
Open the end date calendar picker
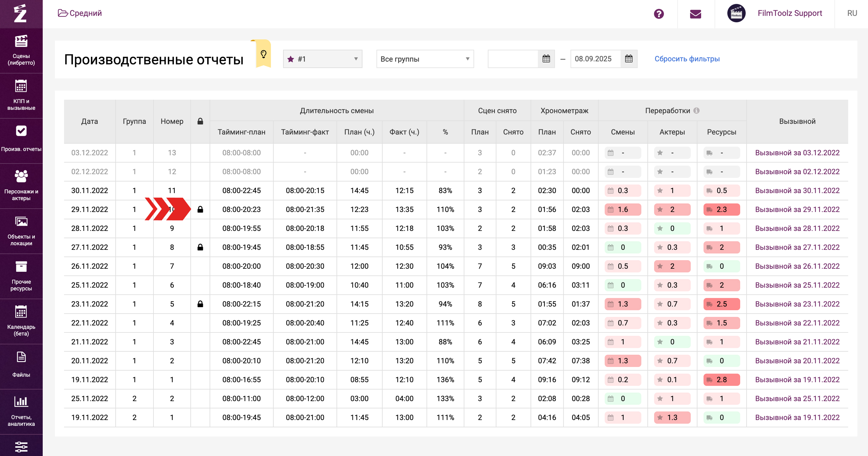[x=629, y=59]
